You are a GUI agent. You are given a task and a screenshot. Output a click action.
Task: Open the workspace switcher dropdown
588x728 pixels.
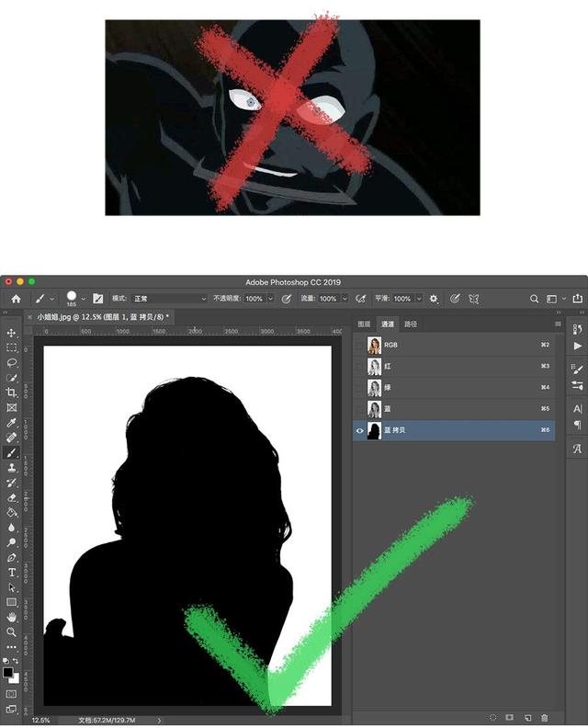[x=554, y=299]
